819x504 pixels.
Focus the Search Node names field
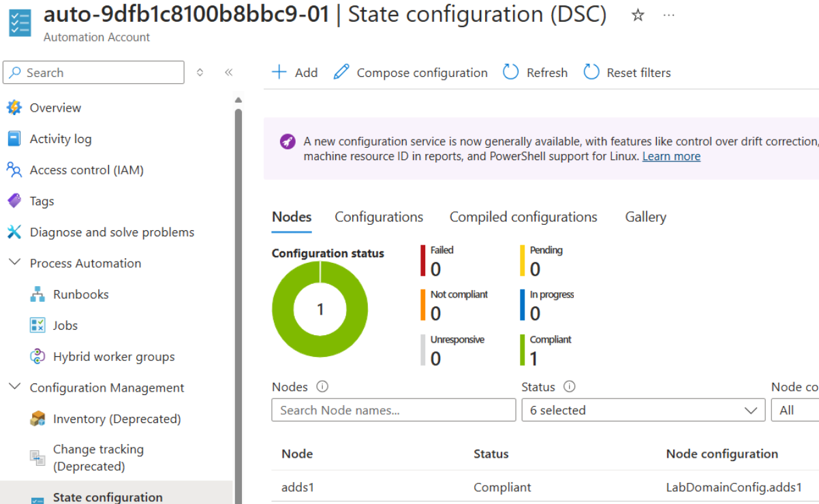394,410
